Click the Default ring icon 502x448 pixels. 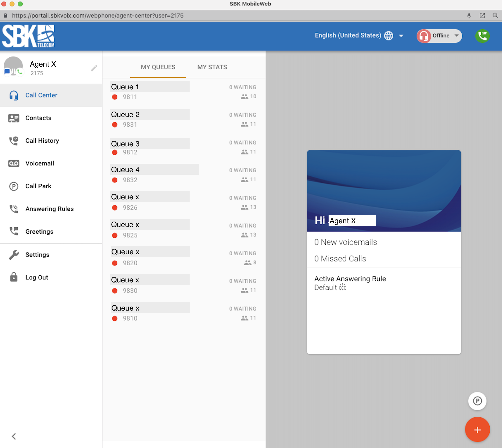342,287
